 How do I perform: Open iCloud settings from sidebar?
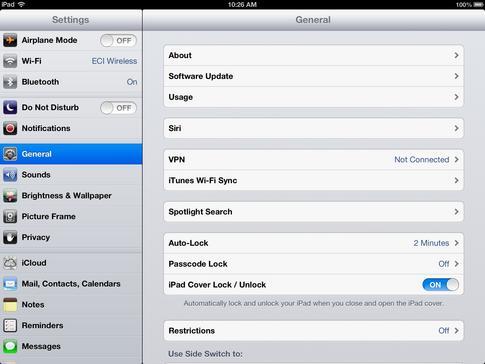(71, 263)
